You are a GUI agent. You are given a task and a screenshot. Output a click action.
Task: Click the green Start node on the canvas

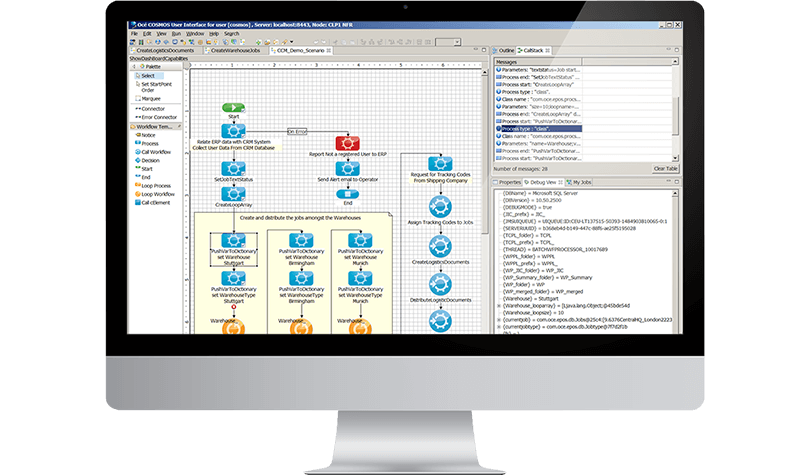(234, 108)
